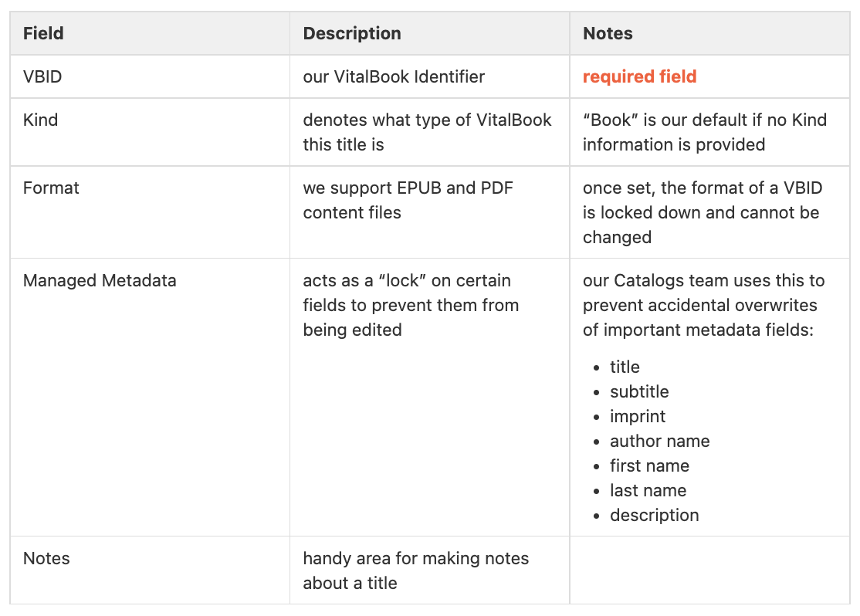Click 'our VitalBook Identifier' description text
This screenshot has height=616, width=860.
[x=394, y=76]
